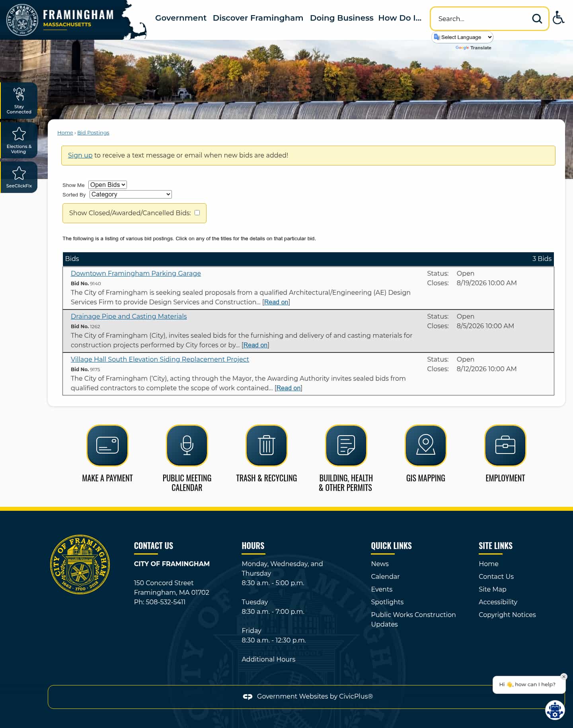Screen dimensions: 573x728
Task: Click the Bid Postings breadcrumb link
Action: click(93, 132)
